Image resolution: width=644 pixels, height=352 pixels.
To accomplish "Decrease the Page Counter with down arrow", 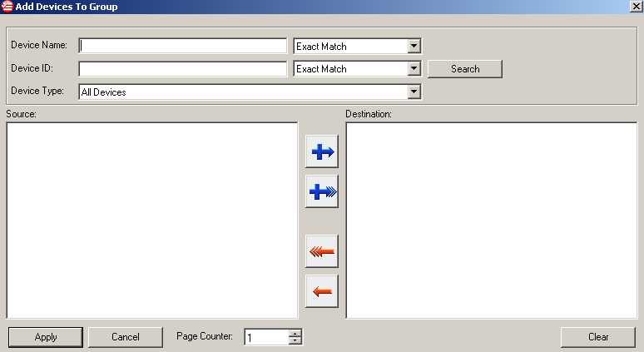I will [295, 340].
